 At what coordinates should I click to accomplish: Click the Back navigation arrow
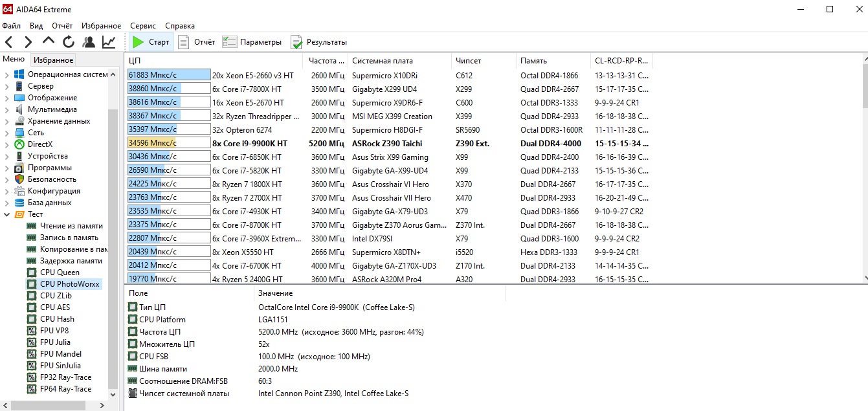(x=9, y=42)
